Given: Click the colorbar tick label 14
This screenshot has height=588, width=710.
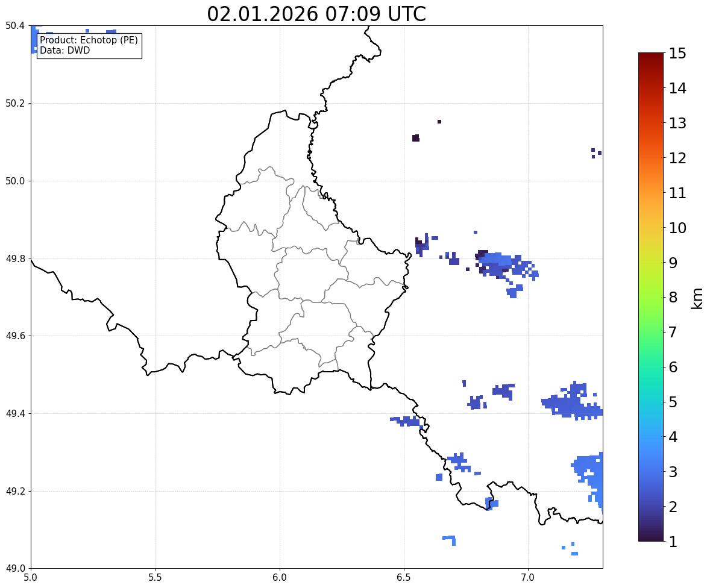Looking at the screenshot, I should pyautogui.click(x=677, y=88).
